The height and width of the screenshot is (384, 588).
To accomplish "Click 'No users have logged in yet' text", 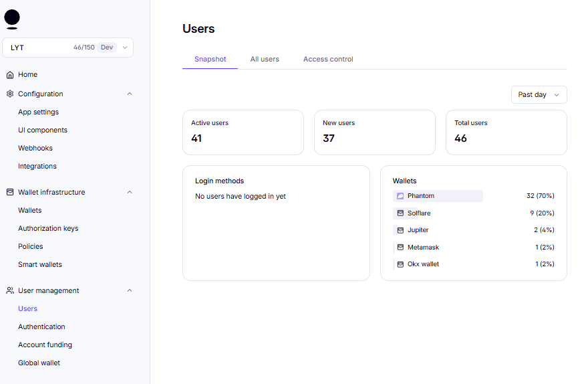I will [x=241, y=196].
